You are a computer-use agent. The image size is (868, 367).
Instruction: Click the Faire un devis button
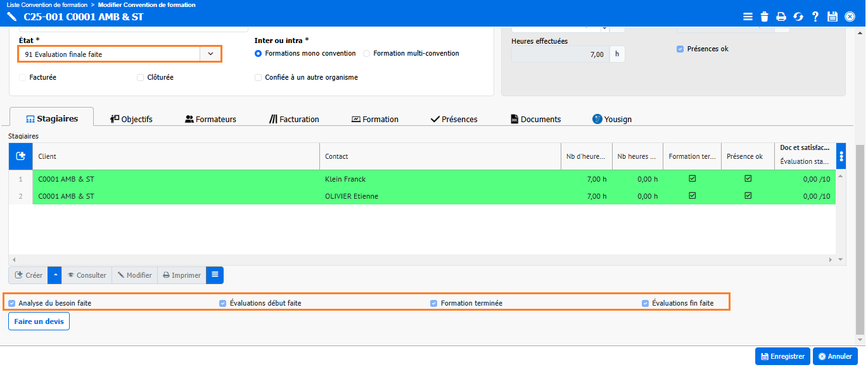click(x=39, y=321)
